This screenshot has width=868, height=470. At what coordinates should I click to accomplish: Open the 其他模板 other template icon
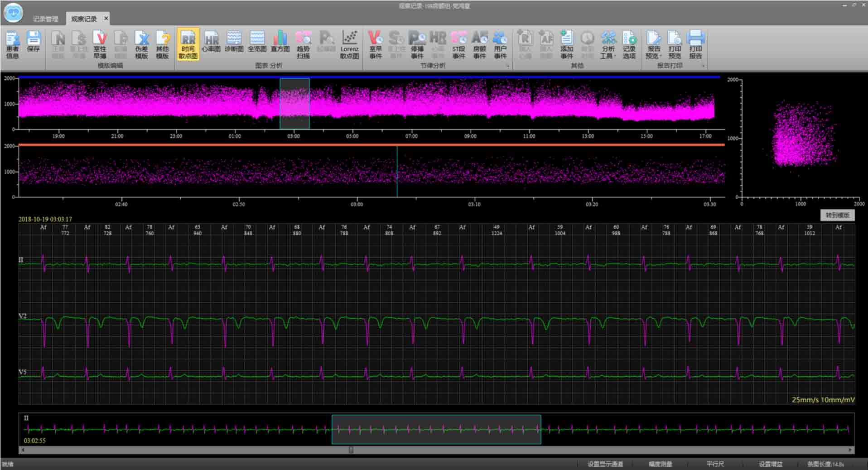162,44
